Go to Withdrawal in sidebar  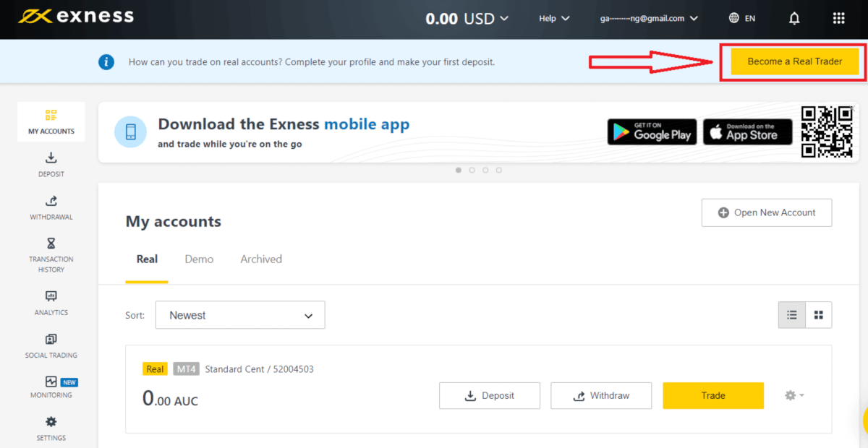(51, 207)
